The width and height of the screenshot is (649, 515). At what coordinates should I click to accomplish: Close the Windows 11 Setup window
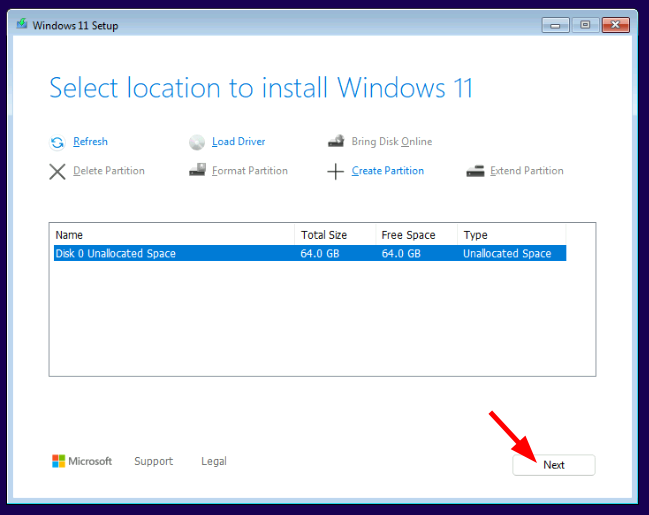[x=616, y=25]
